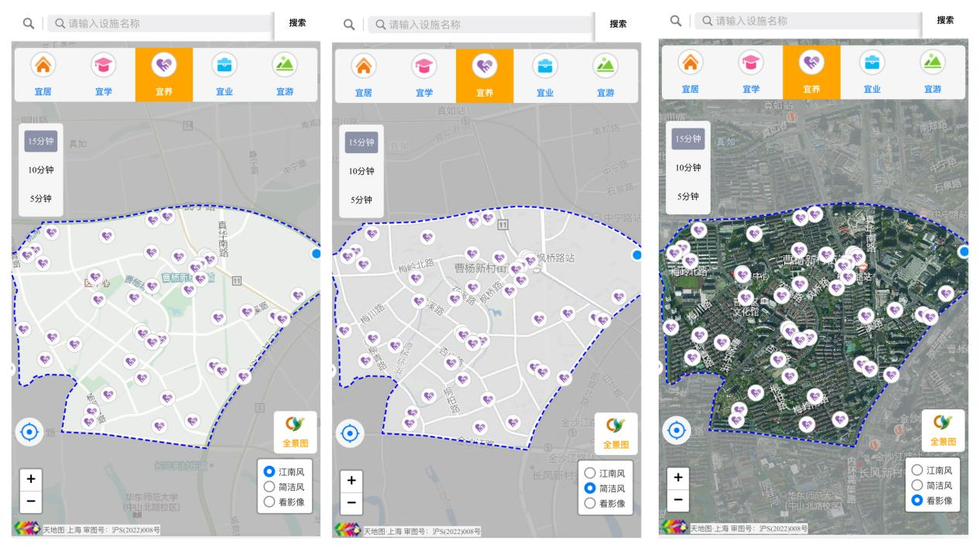The width and height of the screenshot is (980, 551).
Task: Click blue location dot in middle panel map
Action: pyautogui.click(x=637, y=255)
